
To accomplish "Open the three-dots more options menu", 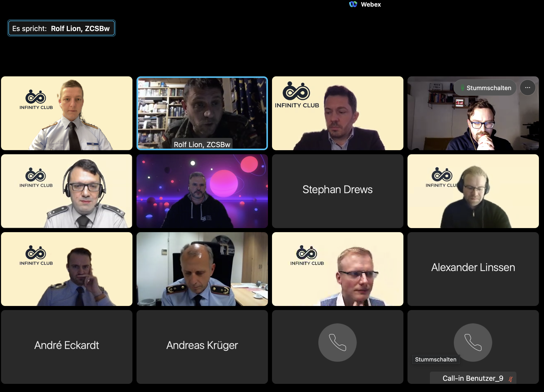I will point(527,88).
